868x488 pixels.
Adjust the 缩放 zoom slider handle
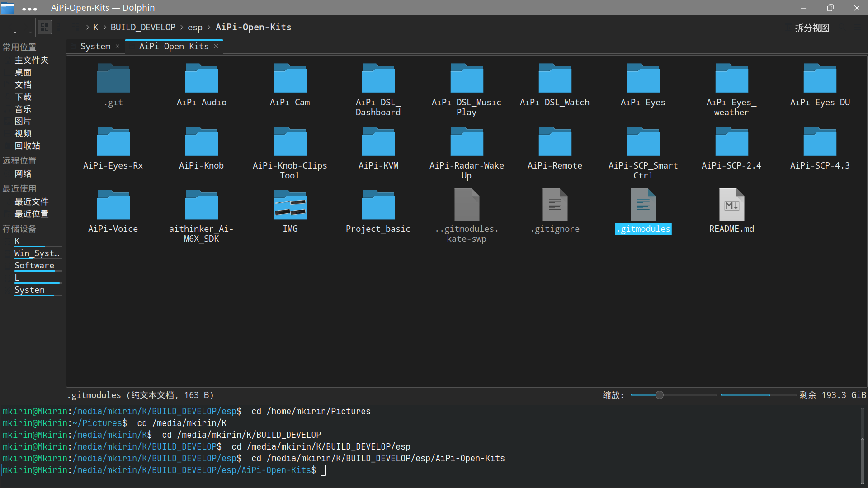[x=660, y=395]
